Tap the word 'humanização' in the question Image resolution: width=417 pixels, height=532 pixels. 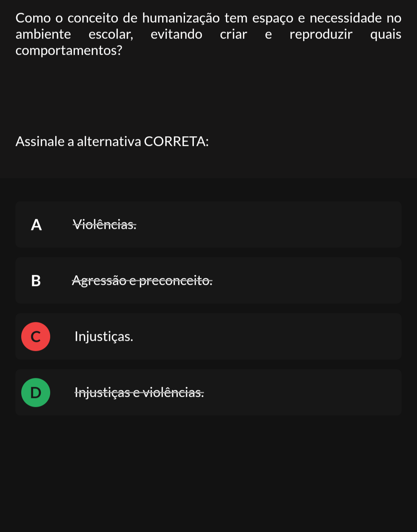pos(181,18)
